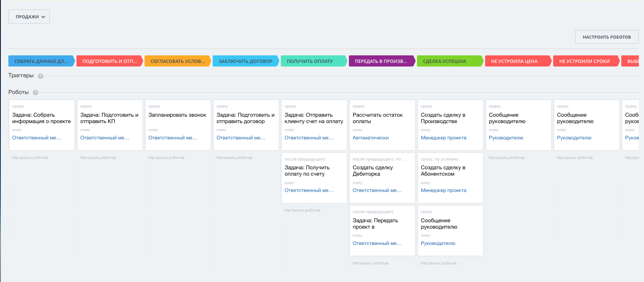644x282 pixels.
Task: Select the ПОЛУЧИТЬ ОПЛАТУ stage
Action: 309,61
